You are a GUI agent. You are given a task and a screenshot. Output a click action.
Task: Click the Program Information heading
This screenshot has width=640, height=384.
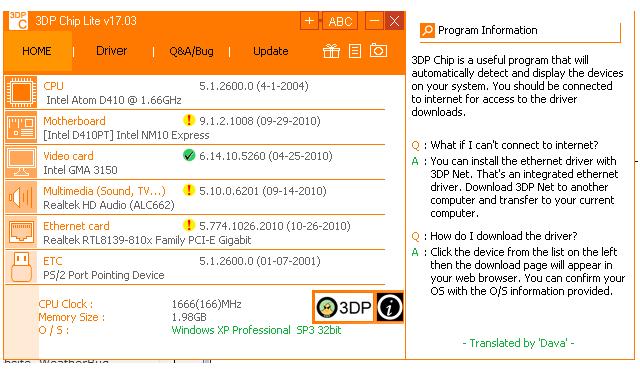pyautogui.click(x=487, y=30)
